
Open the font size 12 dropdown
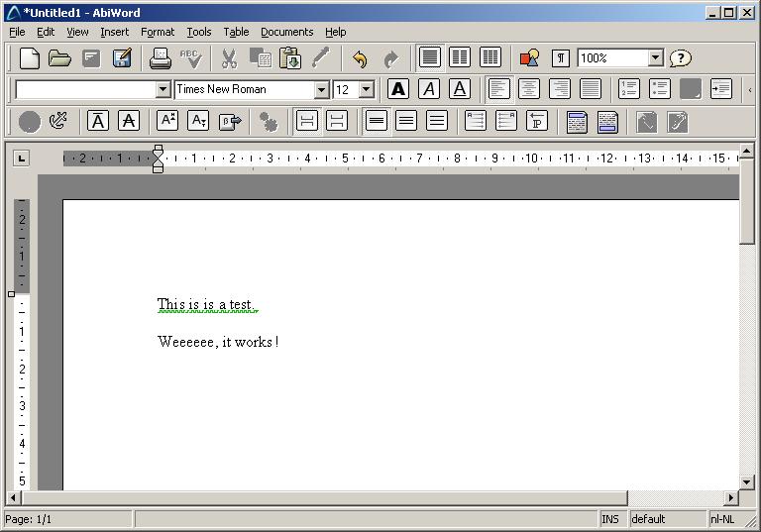(x=366, y=90)
